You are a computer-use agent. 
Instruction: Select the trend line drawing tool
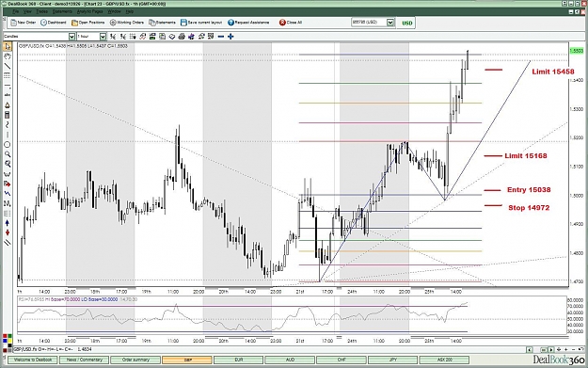(x=8, y=66)
